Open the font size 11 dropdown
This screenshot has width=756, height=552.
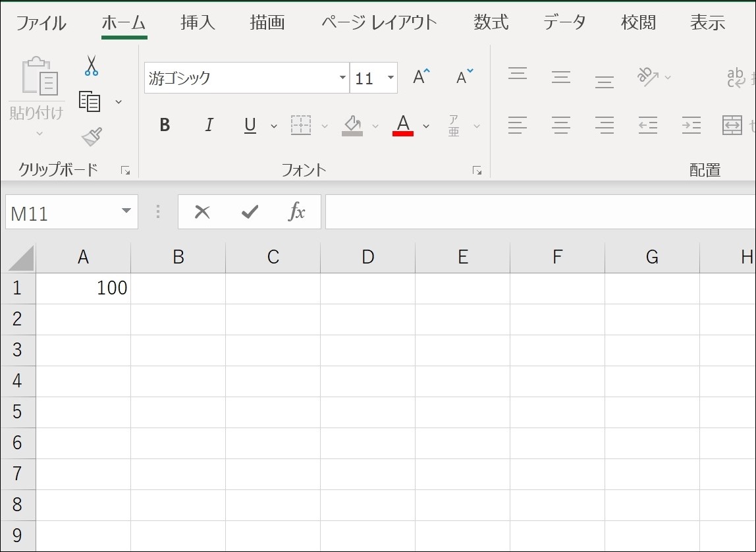391,78
